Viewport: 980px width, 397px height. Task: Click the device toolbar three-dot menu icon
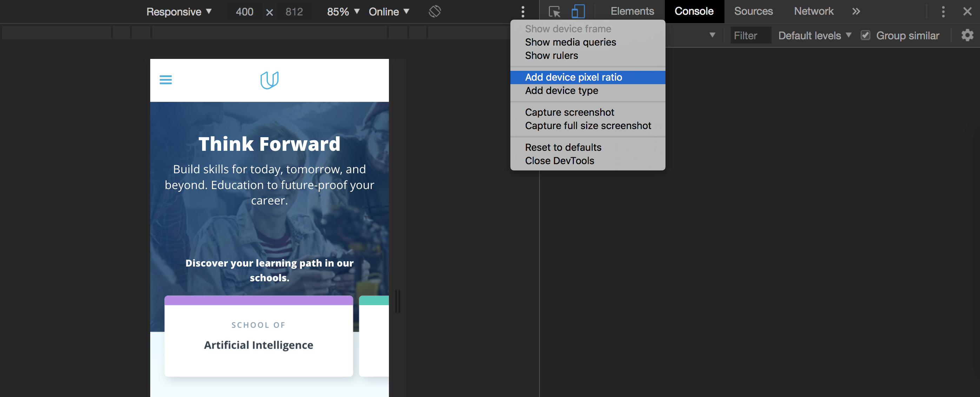click(x=523, y=12)
